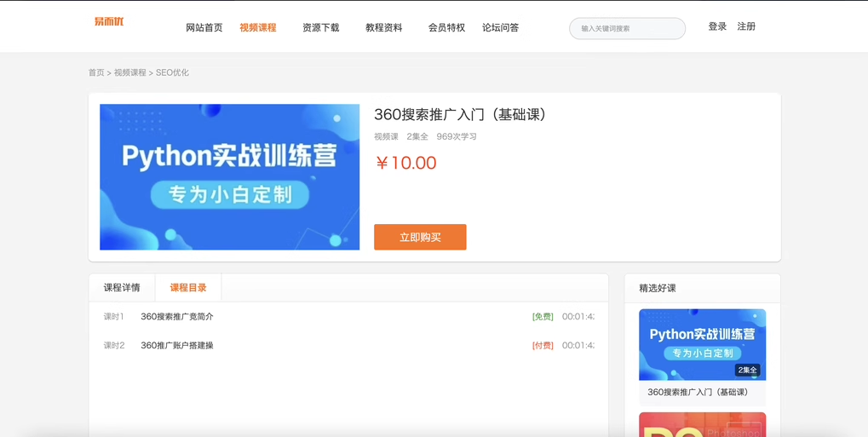Switch to the 课程目录 tab
Image resolution: width=868 pixels, height=437 pixels.
[x=188, y=288]
